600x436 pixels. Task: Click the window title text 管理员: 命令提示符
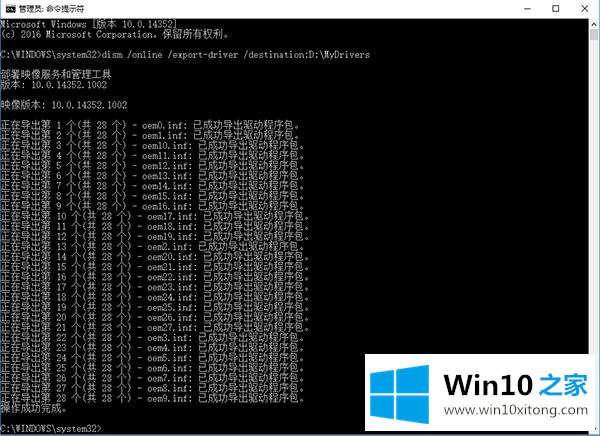pos(51,9)
